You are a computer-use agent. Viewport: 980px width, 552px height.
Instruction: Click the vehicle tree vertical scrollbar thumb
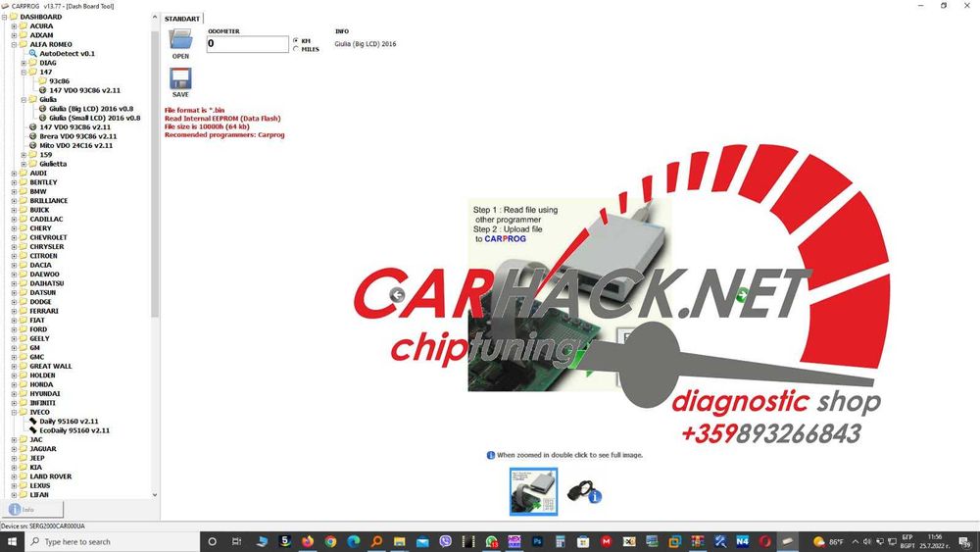pos(155,174)
